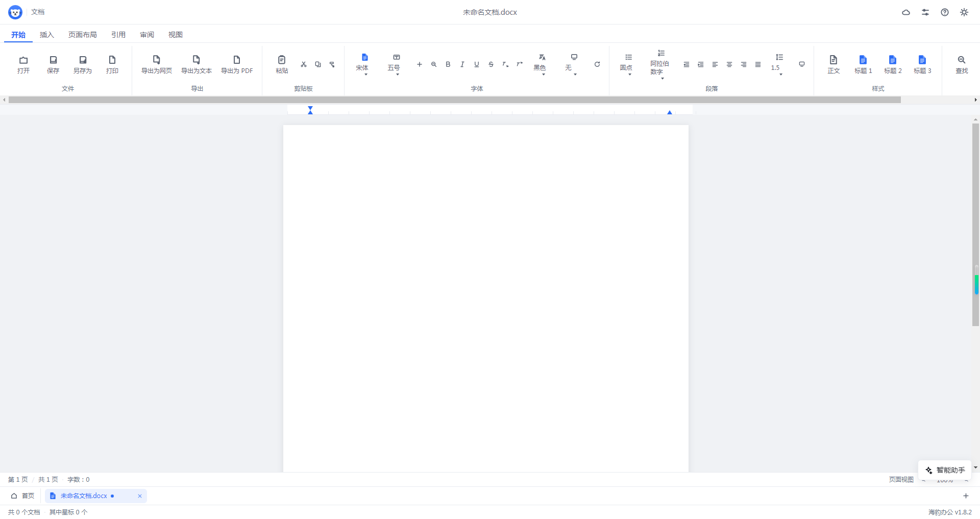Viewport: 980px width, 519px height.
Task: Activate the format painter icon
Action: [332, 64]
